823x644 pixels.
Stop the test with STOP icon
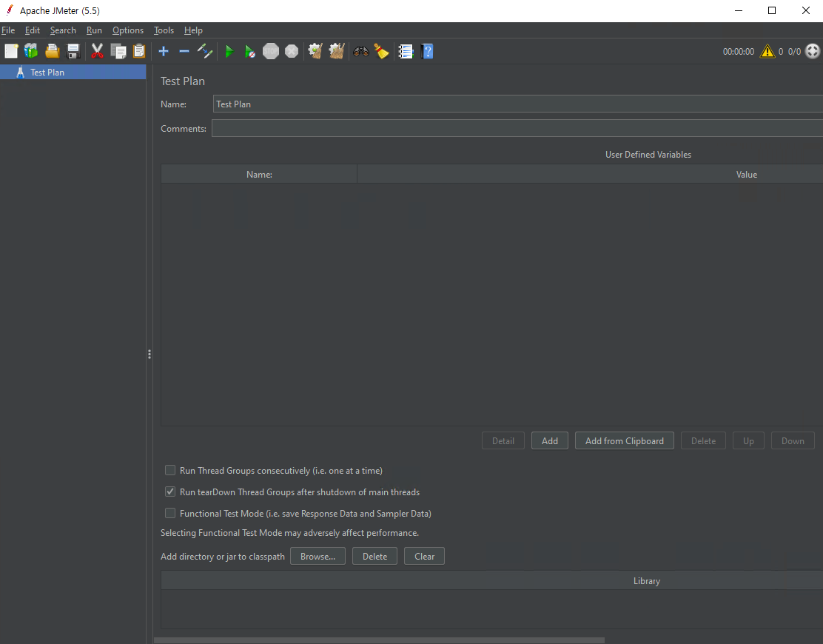[271, 51]
